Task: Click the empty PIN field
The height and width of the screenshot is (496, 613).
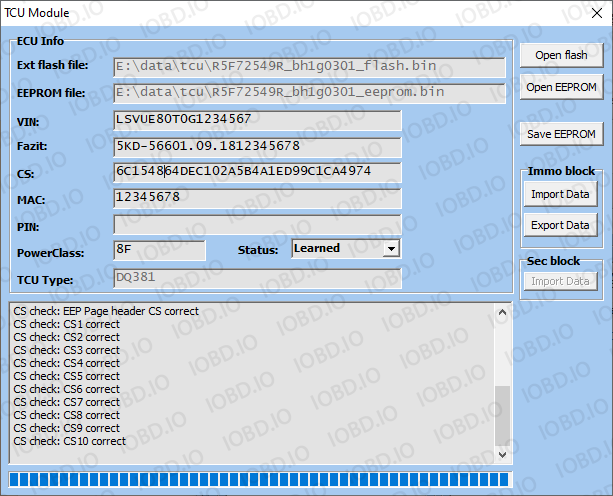Action: 257,224
